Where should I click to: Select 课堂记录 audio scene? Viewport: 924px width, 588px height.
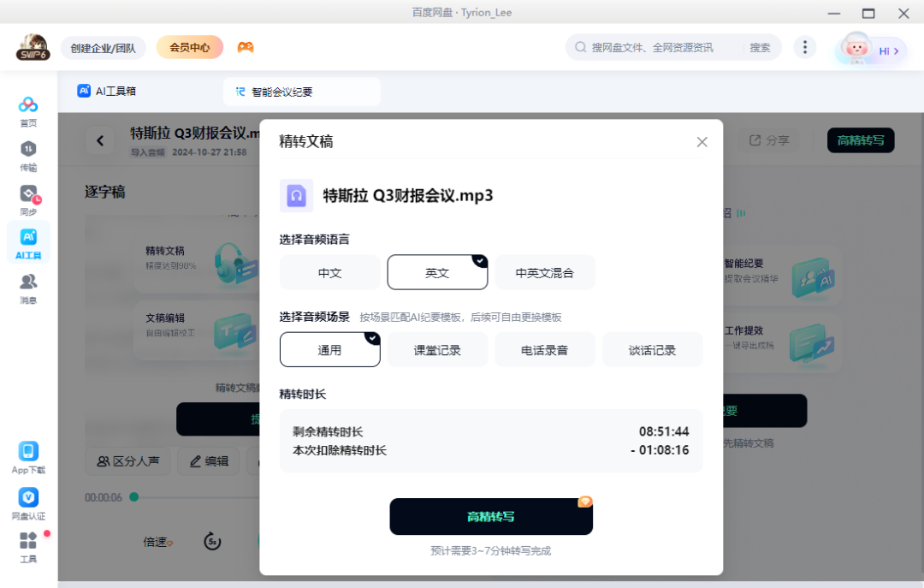point(437,350)
